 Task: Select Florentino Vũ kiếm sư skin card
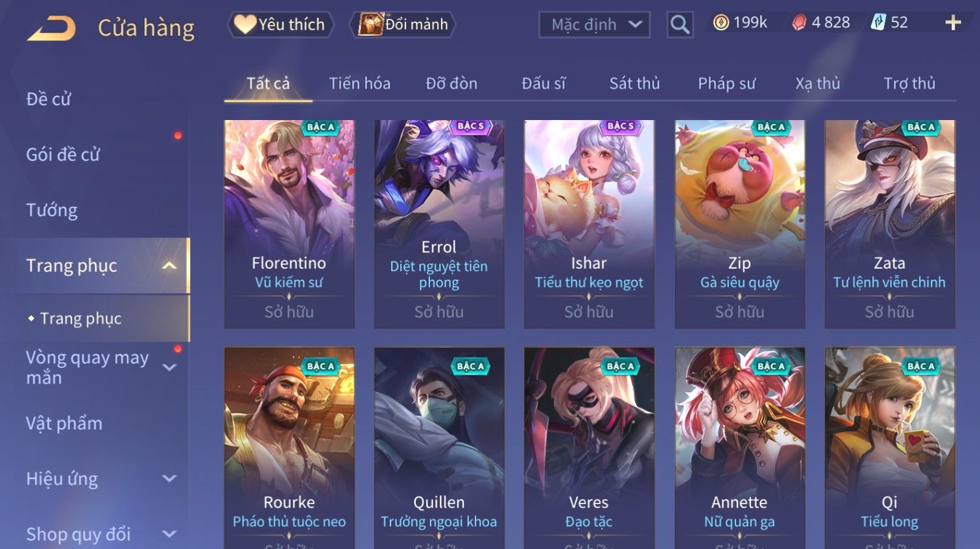pos(289,224)
